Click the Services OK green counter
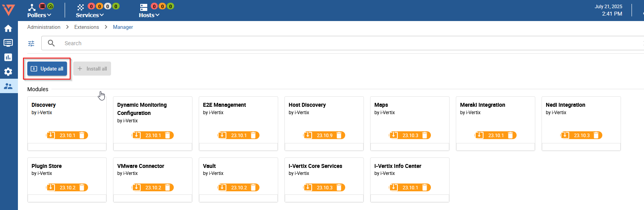Image resolution: width=644 pixels, height=210 pixels. coord(116,6)
